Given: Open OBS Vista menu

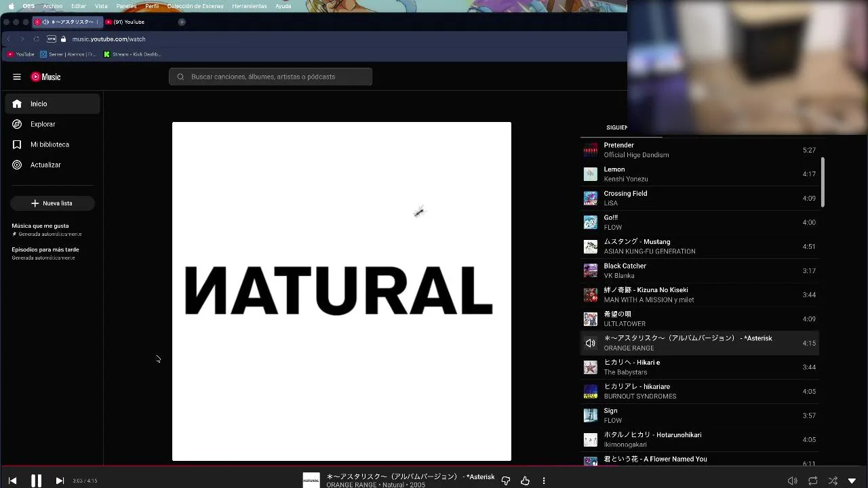Looking at the screenshot, I should [101, 6].
